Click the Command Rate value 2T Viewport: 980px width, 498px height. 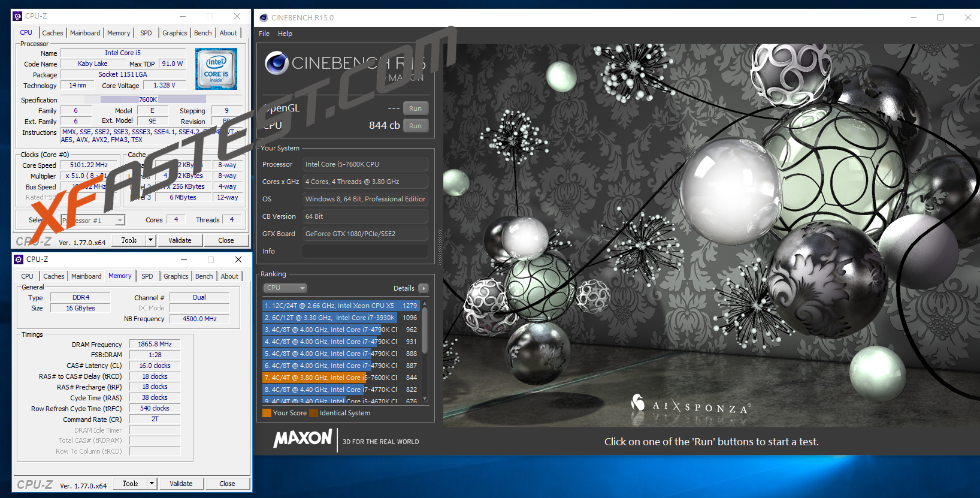coord(155,419)
